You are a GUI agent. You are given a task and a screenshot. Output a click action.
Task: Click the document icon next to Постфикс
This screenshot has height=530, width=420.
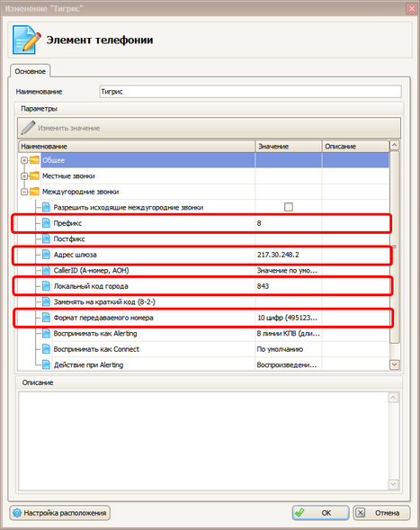point(46,238)
